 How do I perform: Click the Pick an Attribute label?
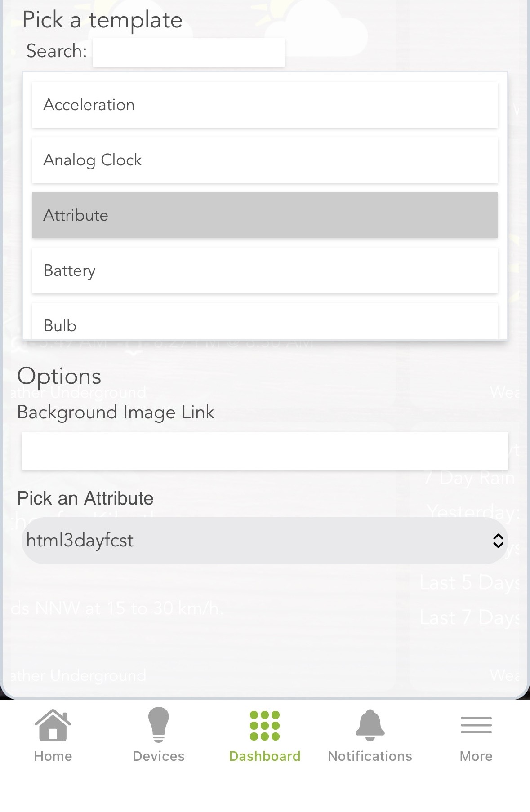coord(85,498)
